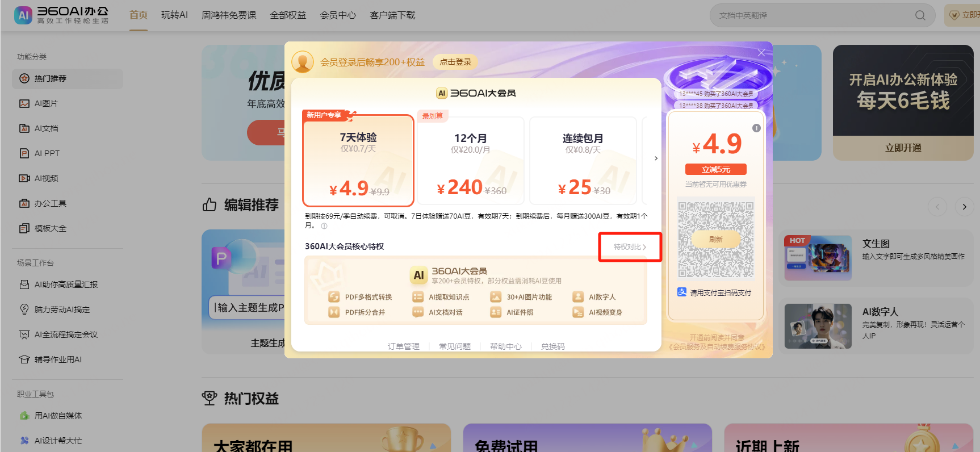Click the 辅导作业用AI graduation cap icon

[24, 359]
